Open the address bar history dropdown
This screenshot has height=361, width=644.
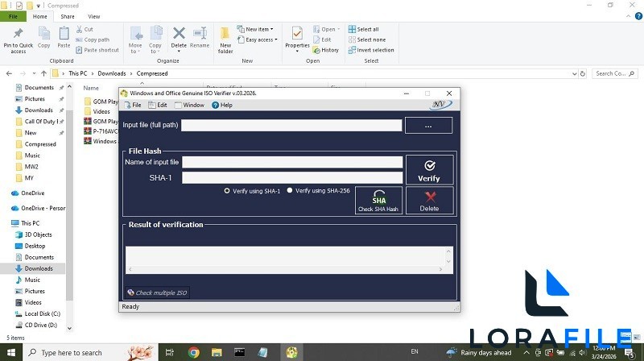(x=574, y=73)
